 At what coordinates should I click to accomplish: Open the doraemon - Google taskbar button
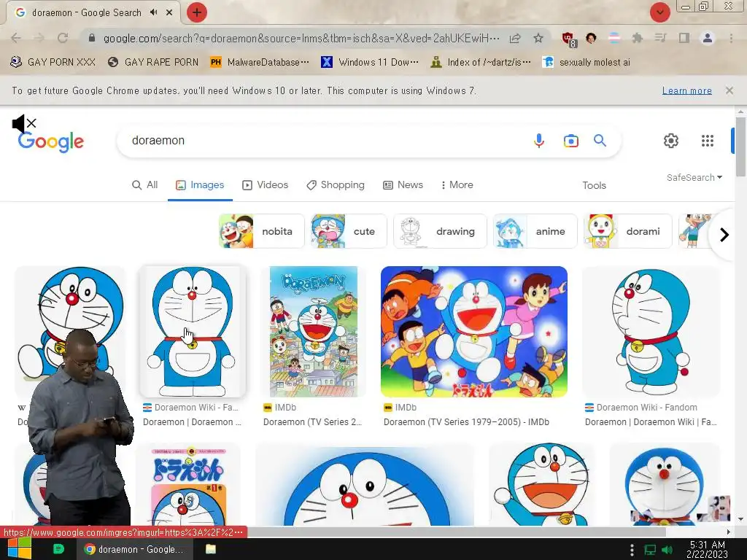coord(135,549)
